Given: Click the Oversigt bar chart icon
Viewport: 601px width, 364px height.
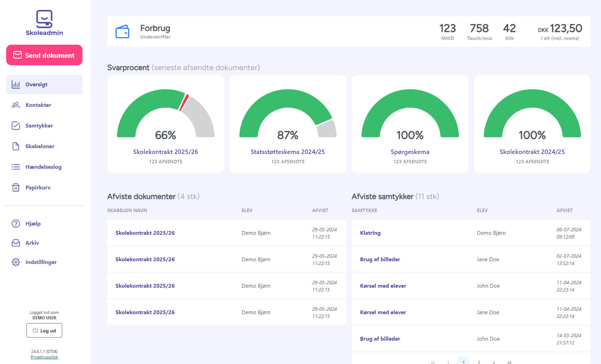Looking at the screenshot, I should coord(16,84).
